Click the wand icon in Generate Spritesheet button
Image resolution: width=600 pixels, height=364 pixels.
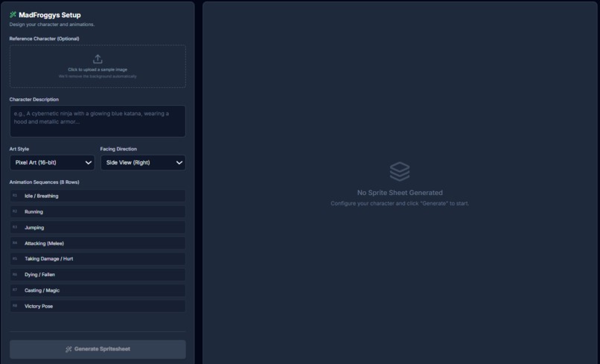tap(68, 349)
